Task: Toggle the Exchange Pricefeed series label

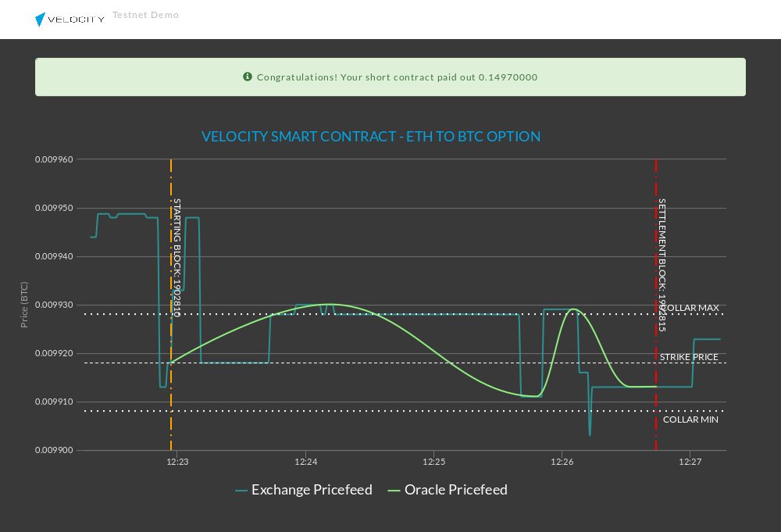Action: [x=311, y=490]
